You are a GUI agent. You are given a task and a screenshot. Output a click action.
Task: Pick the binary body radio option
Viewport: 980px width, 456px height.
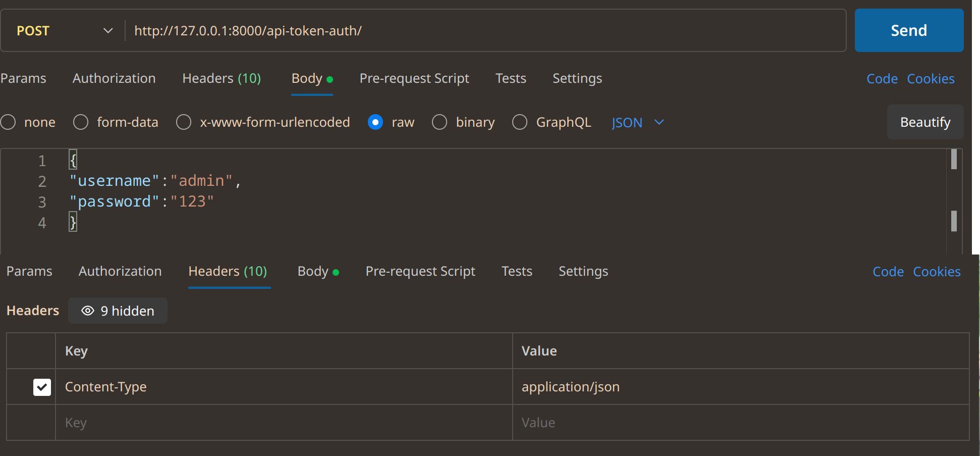[x=440, y=122]
